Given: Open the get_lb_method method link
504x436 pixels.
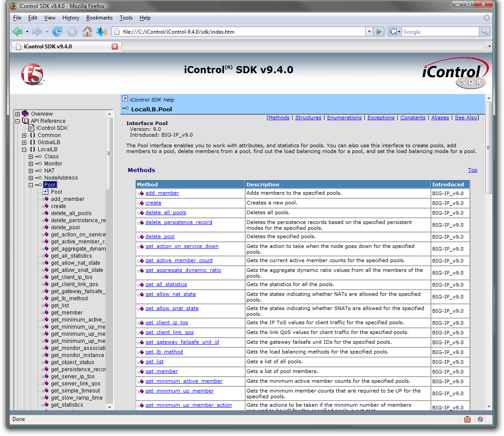Looking at the screenshot, I should pos(164,352).
